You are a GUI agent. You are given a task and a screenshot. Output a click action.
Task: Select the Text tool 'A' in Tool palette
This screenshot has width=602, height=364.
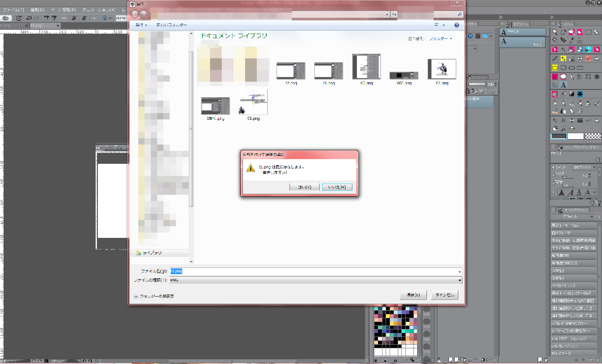(x=563, y=85)
